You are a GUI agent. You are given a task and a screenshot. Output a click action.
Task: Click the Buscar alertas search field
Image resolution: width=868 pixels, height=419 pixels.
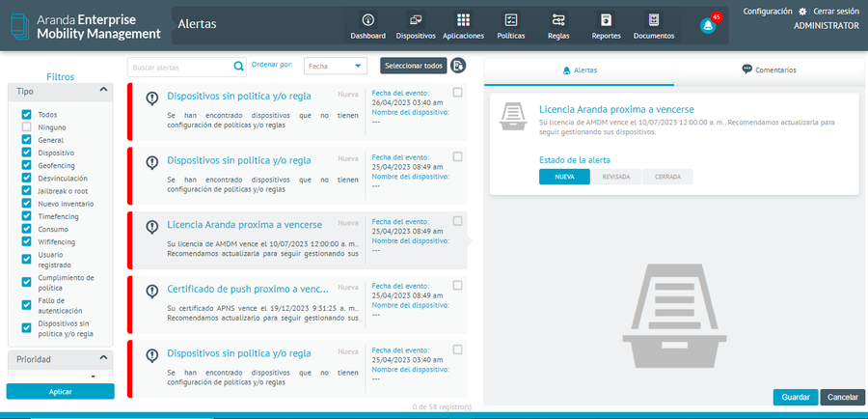tap(180, 67)
